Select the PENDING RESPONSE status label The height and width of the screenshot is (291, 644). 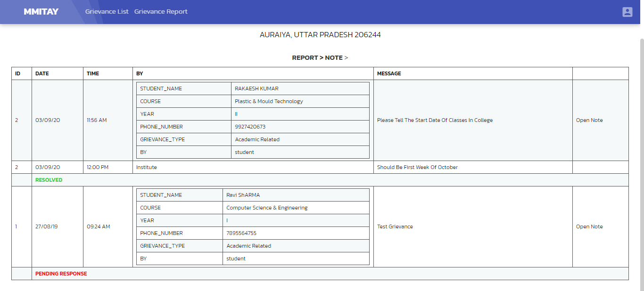click(x=61, y=274)
